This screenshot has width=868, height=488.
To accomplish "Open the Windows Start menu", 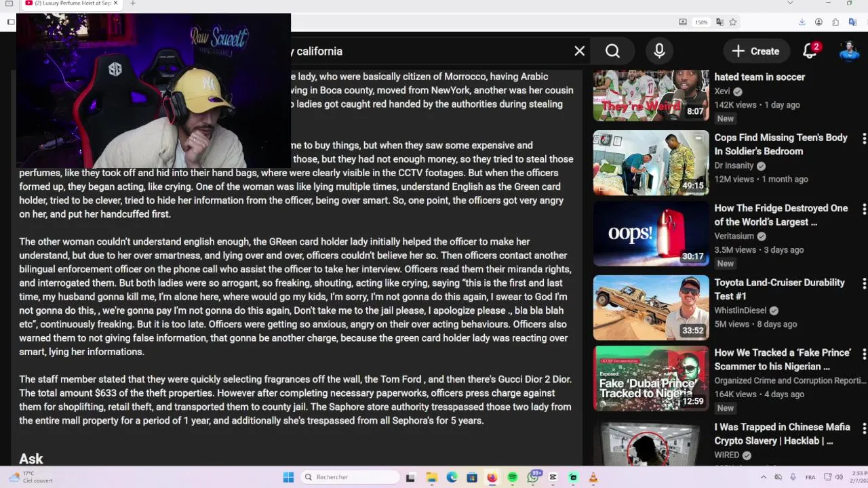I will click(288, 477).
